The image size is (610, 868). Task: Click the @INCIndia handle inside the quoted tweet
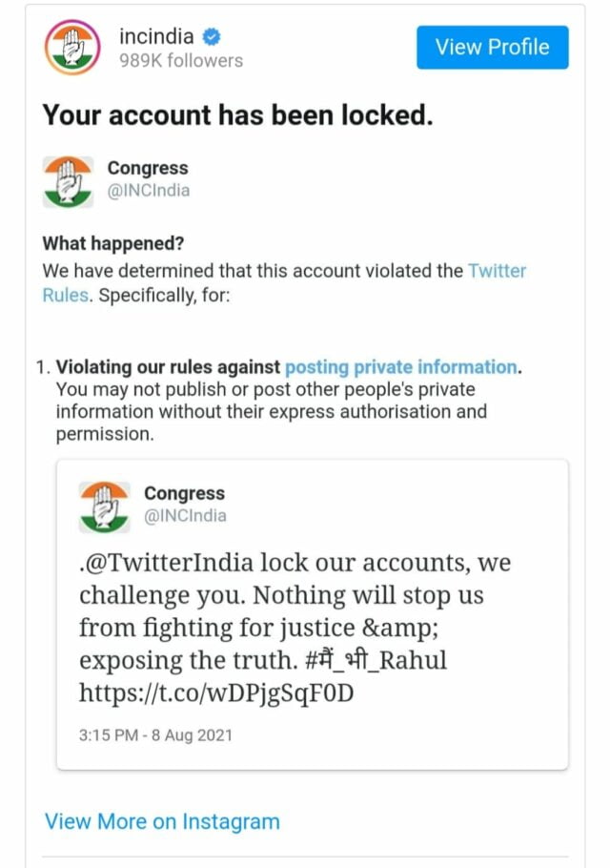coord(184,516)
